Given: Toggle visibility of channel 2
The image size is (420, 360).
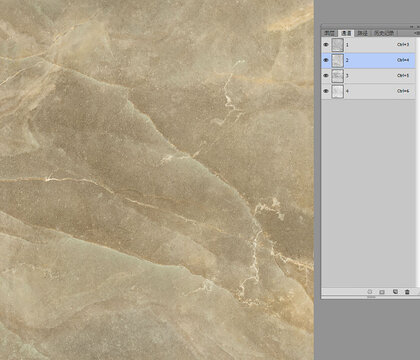Looking at the screenshot, I should pos(326,60).
